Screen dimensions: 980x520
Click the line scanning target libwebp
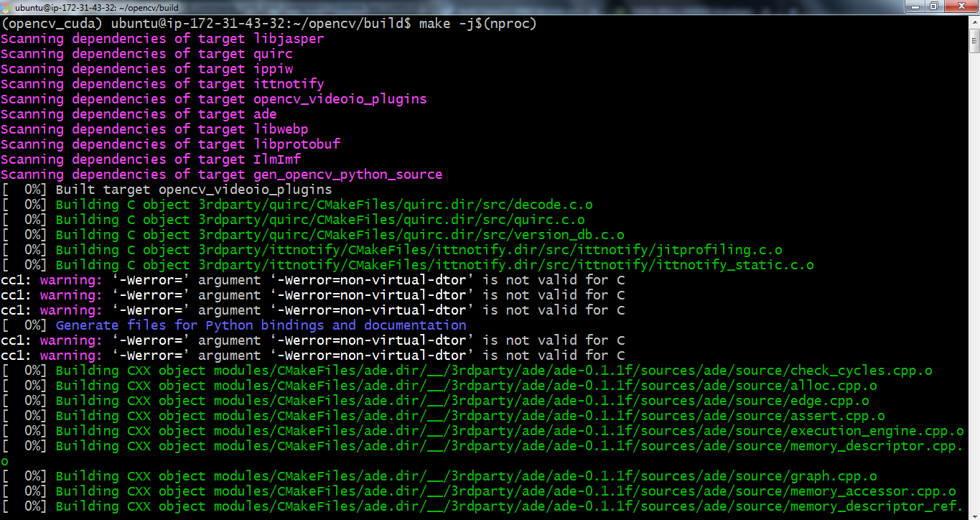[154, 129]
